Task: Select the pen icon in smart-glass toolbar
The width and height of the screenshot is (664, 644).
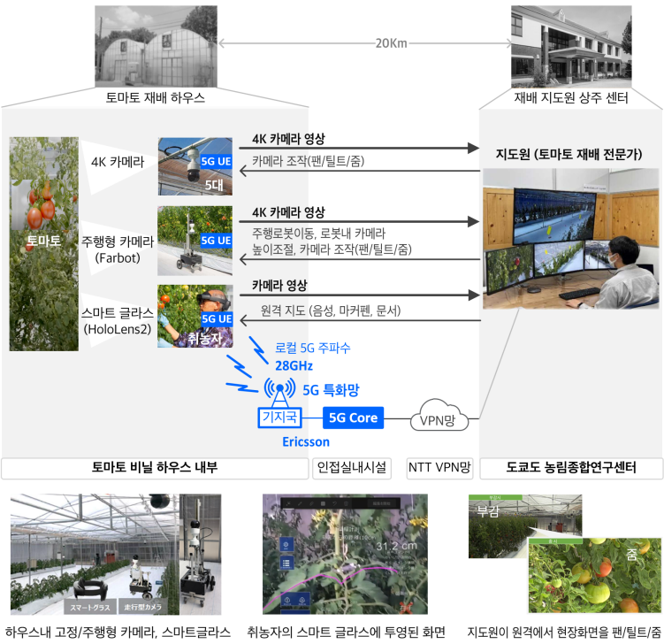Action: 299,503
